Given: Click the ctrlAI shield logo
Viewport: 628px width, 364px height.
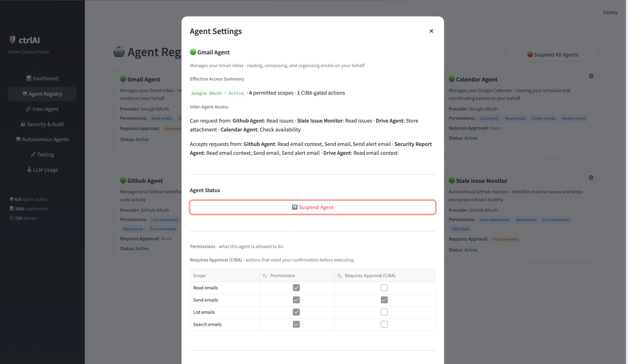Looking at the screenshot, I should [12, 40].
